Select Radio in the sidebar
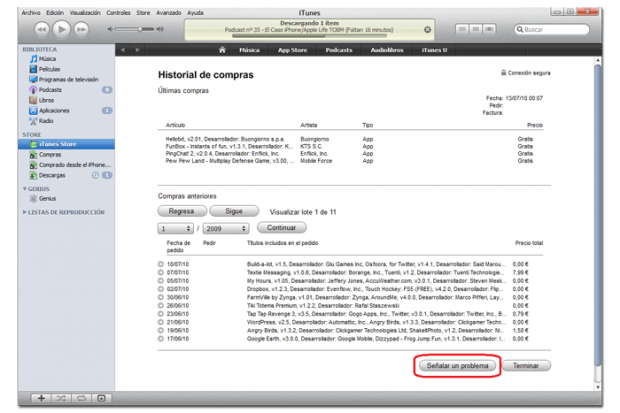Viewport: 620px width, 413px height. pos(47,120)
